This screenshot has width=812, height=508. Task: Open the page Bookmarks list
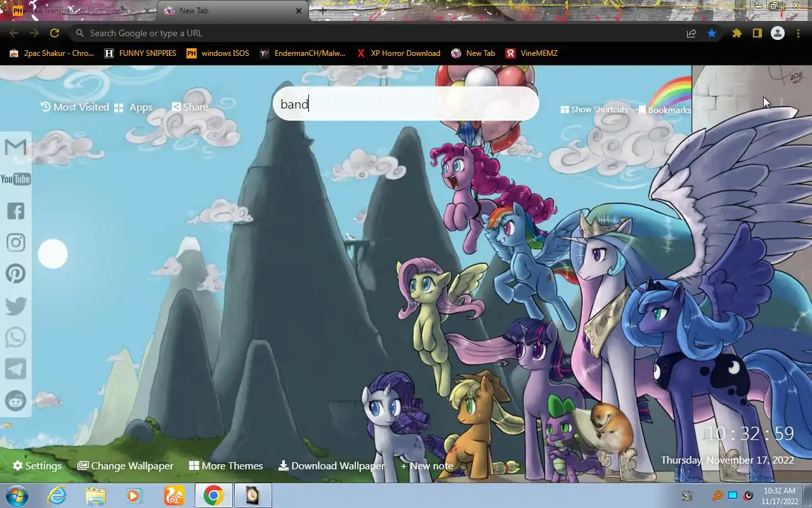click(x=665, y=110)
